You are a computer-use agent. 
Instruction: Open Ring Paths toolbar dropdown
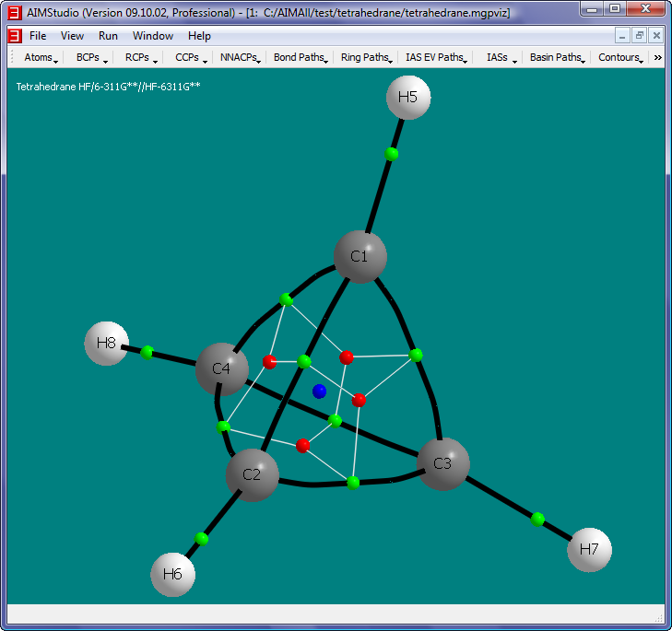tap(366, 57)
